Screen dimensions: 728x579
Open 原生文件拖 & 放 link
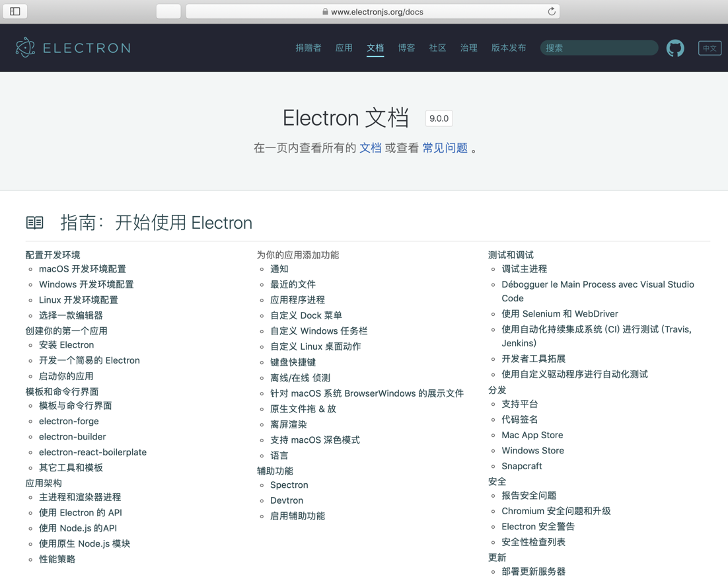[303, 409]
